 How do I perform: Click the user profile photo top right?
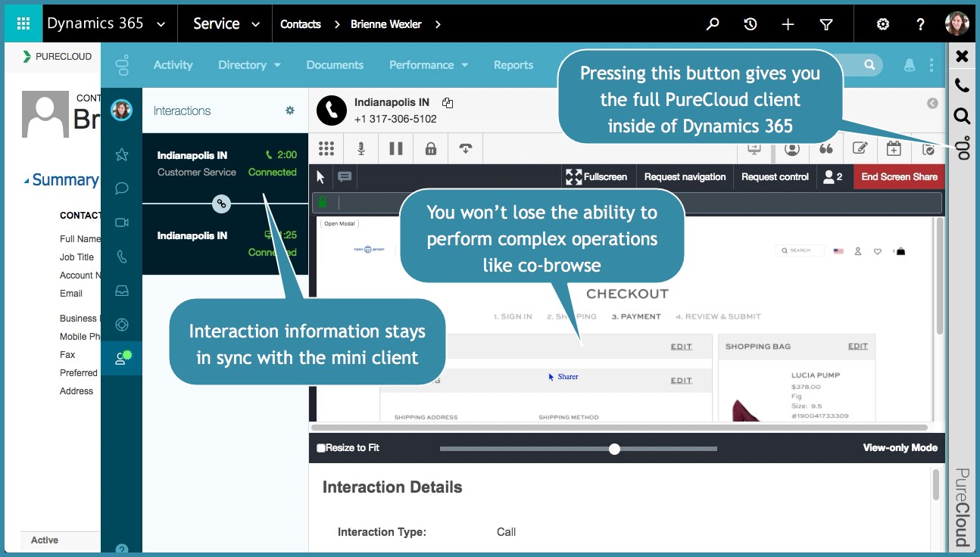[957, 23]
